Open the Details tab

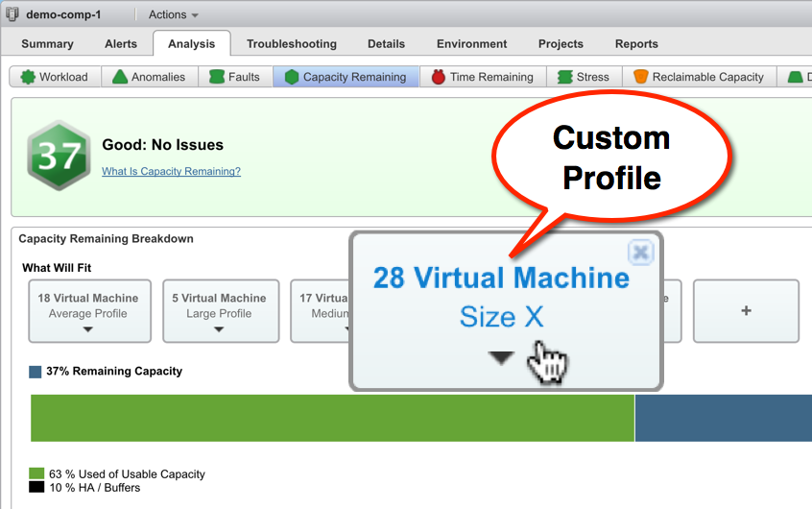(x=386, y=44)
